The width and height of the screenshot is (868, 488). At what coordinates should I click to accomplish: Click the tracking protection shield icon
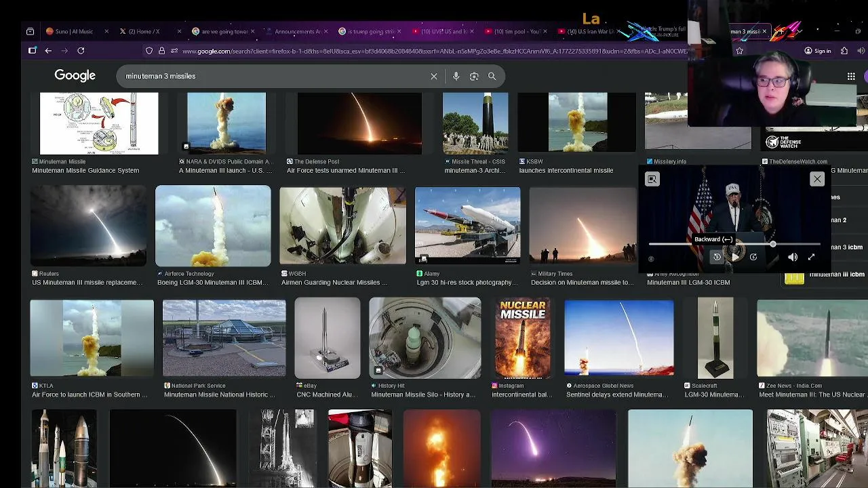149,51
